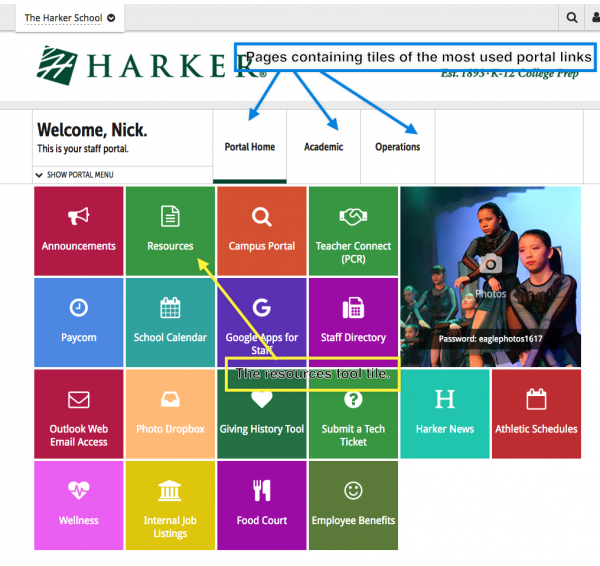600x566 pixels.
Task: Launch Google Apps for Staff tile
Action: (261, 322)
